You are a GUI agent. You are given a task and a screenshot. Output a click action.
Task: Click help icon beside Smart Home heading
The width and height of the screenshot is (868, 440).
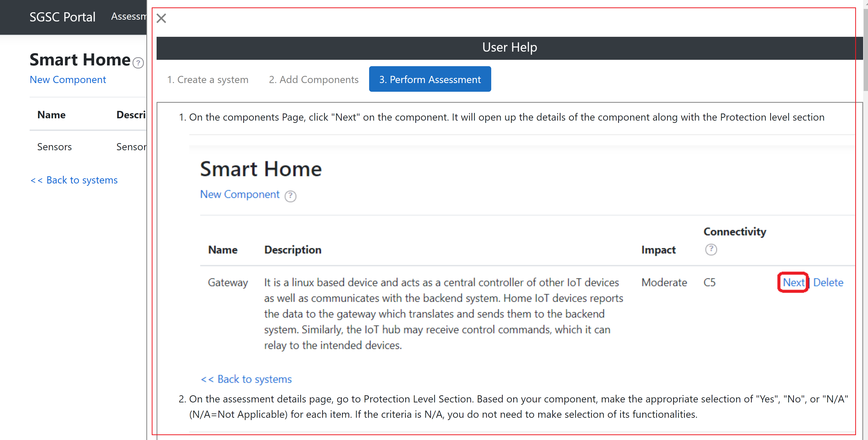click(x=138, y=63)
